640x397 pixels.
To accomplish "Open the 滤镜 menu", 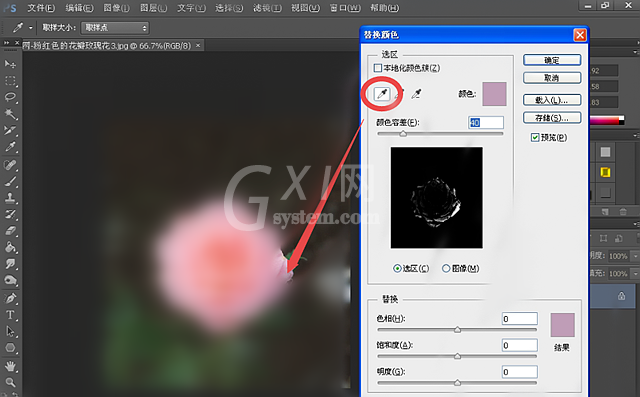I will [267, 8].
